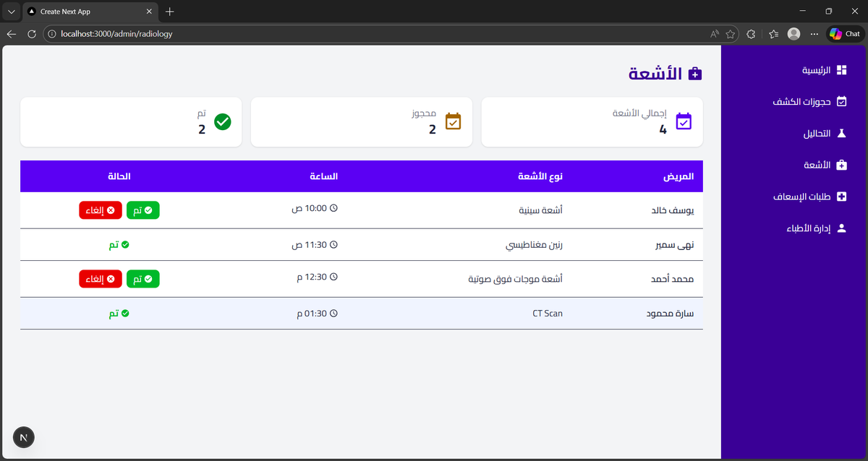Click تم button for يوسف خالد row
Viewport: 868px width, 461px height.
click(x=142, y=210)
